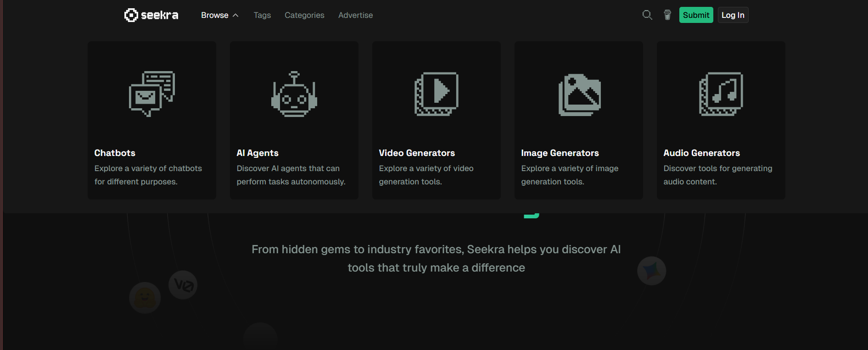The image size is (868, 350).
Task: Click the Chatbots speech bubble icon
Action: [152, 94]
